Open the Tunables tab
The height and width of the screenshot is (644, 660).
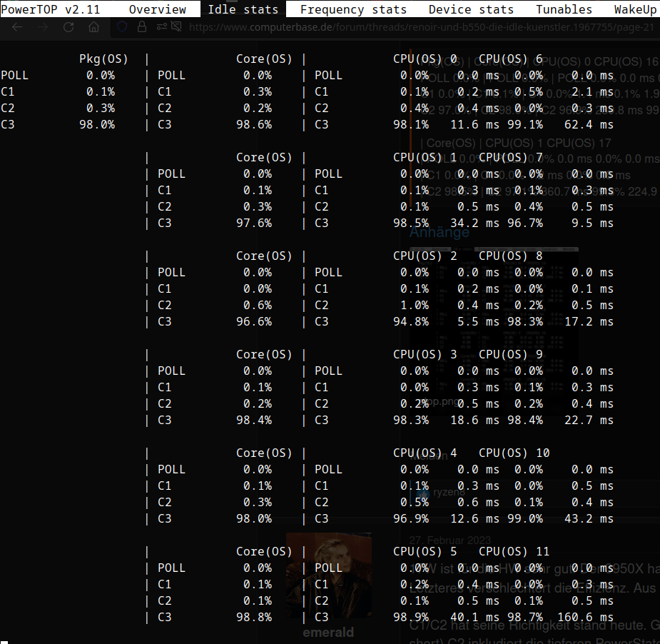click(564, 9)
